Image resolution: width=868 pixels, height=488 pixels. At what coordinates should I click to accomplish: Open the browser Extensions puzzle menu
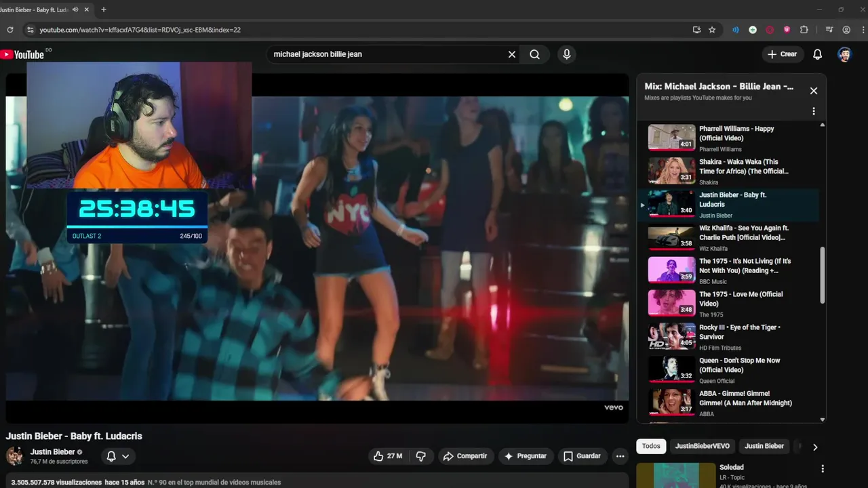[x=804, y=30]
